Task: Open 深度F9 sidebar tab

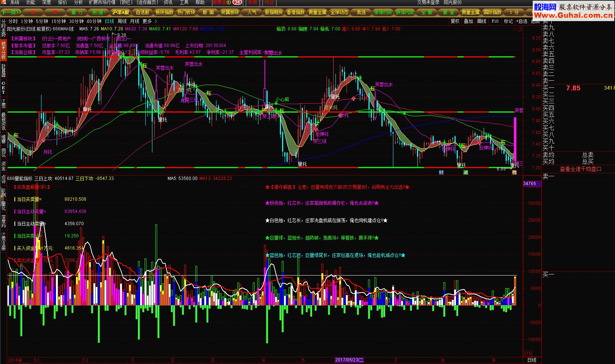Action: 3,221
